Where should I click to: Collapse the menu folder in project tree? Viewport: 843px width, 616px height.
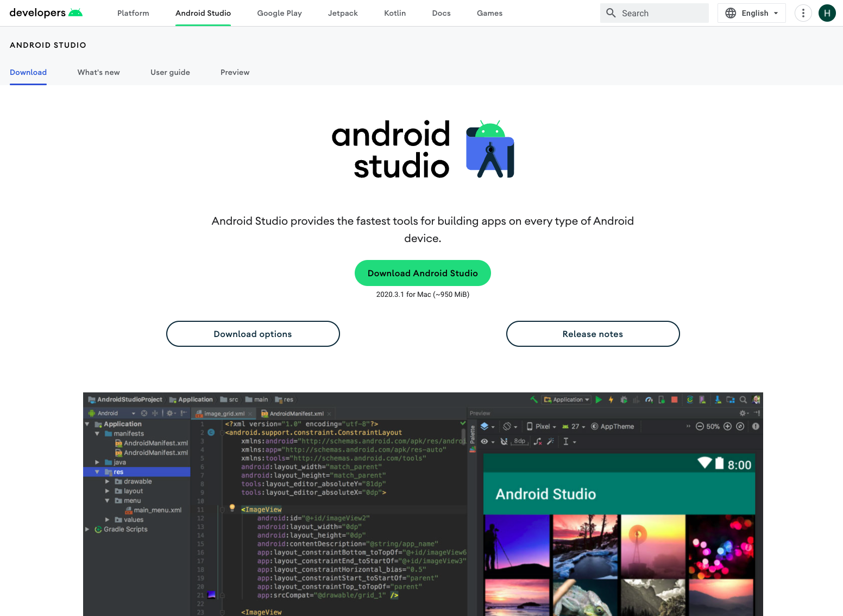107,500
